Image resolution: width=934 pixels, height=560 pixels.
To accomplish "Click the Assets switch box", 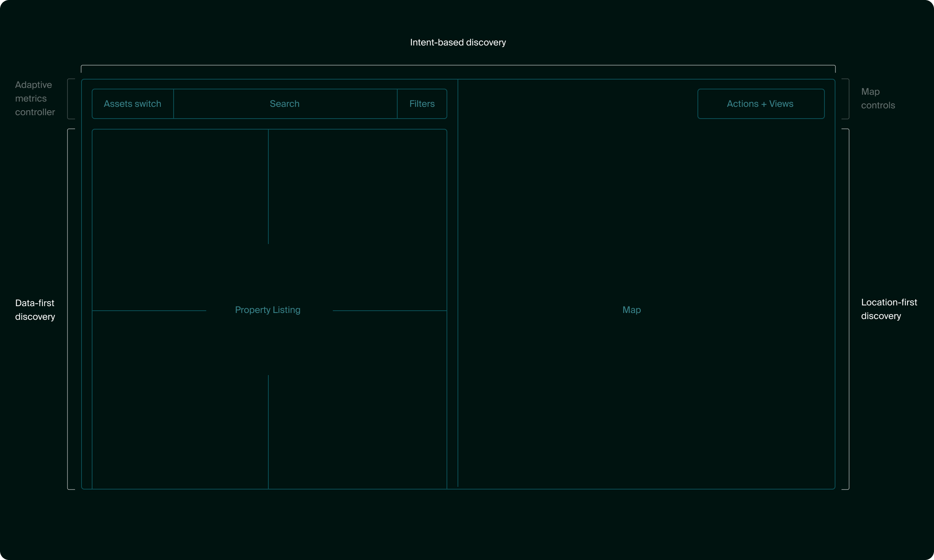I will [x=133, y=104].
